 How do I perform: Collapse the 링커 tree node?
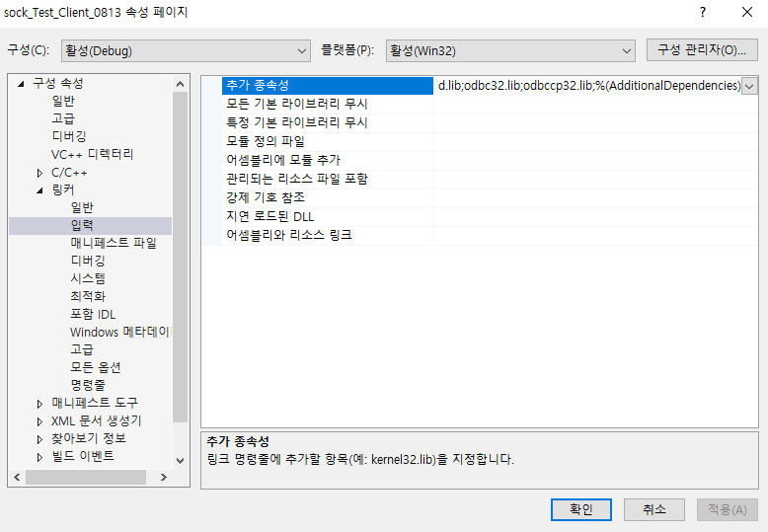39,190
